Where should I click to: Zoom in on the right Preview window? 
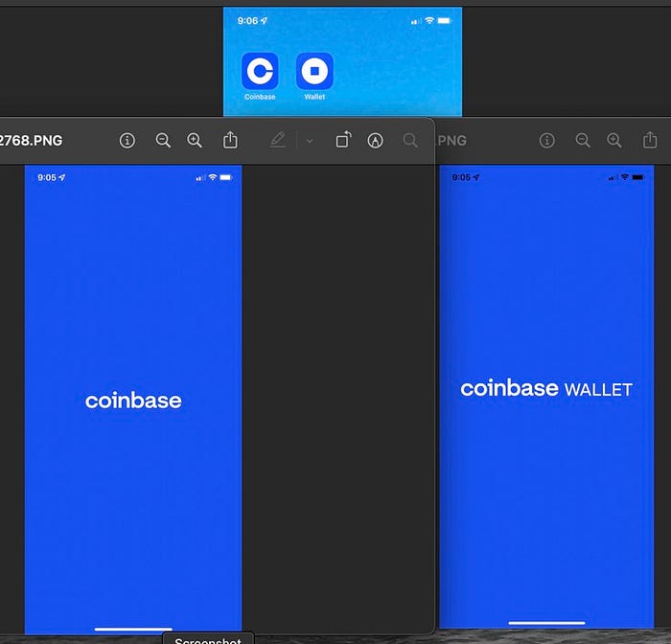click(614, 140)
